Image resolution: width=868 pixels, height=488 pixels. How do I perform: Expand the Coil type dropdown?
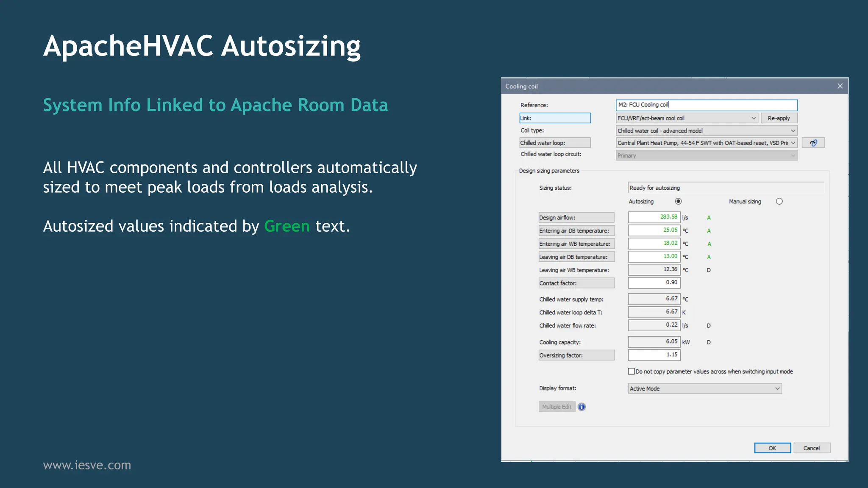[706, 130]
